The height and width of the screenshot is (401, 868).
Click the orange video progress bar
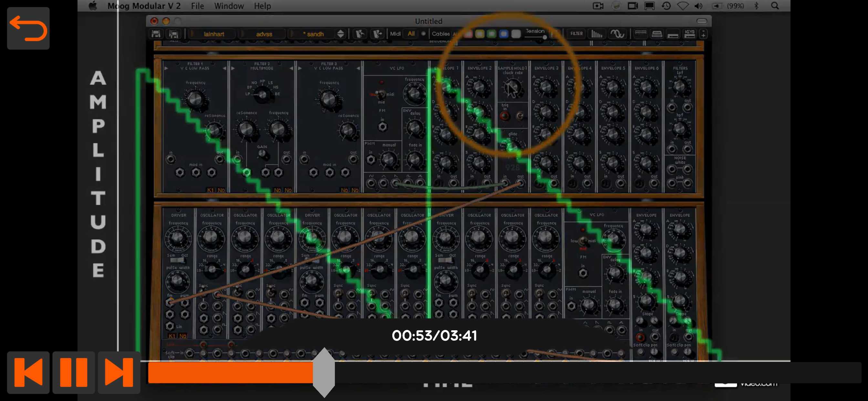point(231,372)
